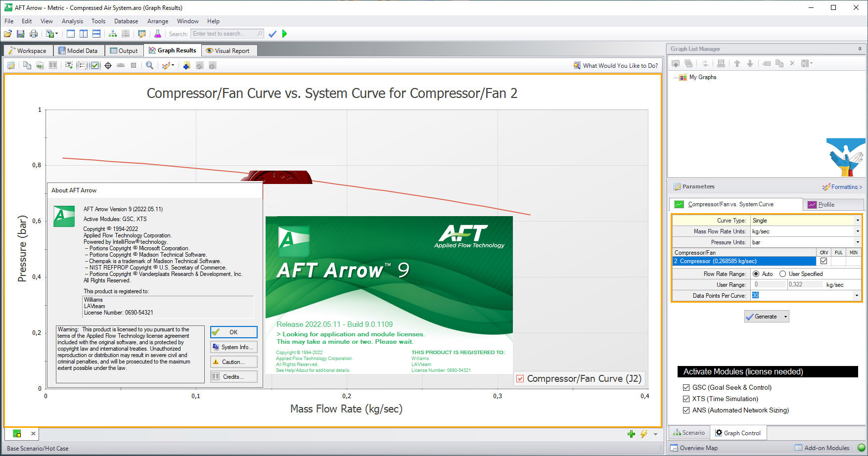Click the lightning bolt quick graph icon
This screenshot has height=456, width=868.
coord(643,434)
